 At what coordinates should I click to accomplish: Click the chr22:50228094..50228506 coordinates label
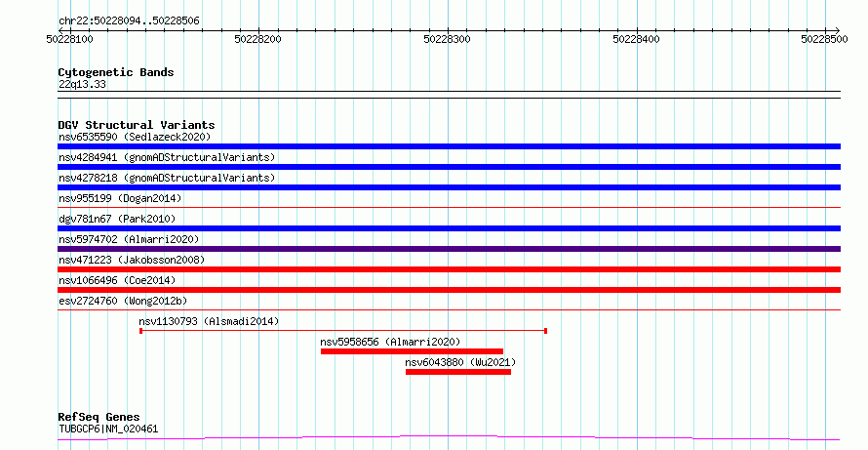click(x=129, y=21)
